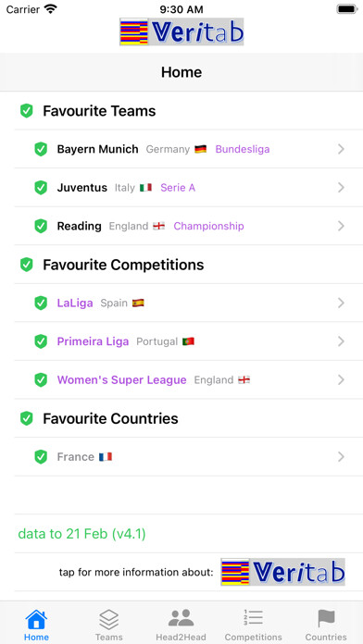Toggle favourite shield for Primeira Liga
Image resolution: width=363 pixels, height=644 pixels.
tap(41, 341)
